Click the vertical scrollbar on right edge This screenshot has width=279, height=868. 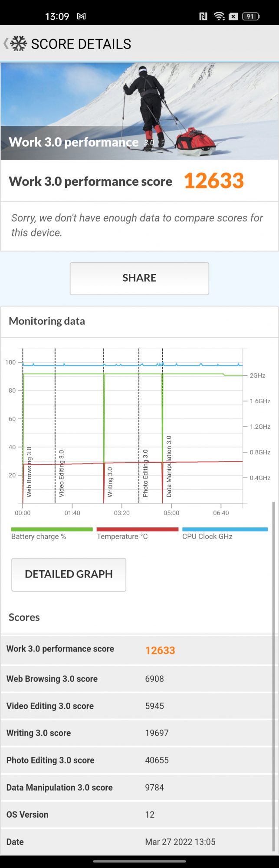[x=273, y=677]
